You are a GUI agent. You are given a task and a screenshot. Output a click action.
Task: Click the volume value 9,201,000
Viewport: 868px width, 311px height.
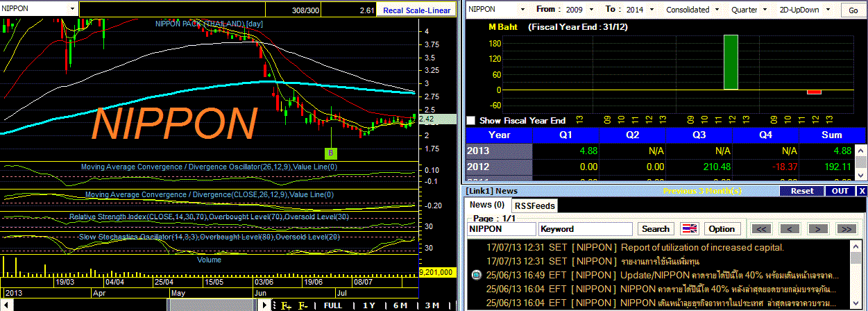pyautogui.click(x=438, y=272)
